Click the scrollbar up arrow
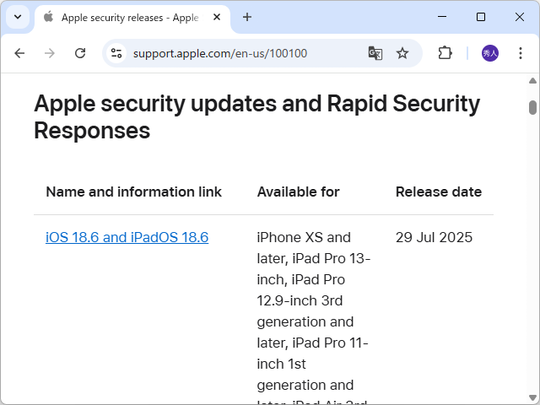Image resolution: width=540 pixels, height=405 pixels. [532, 81]
